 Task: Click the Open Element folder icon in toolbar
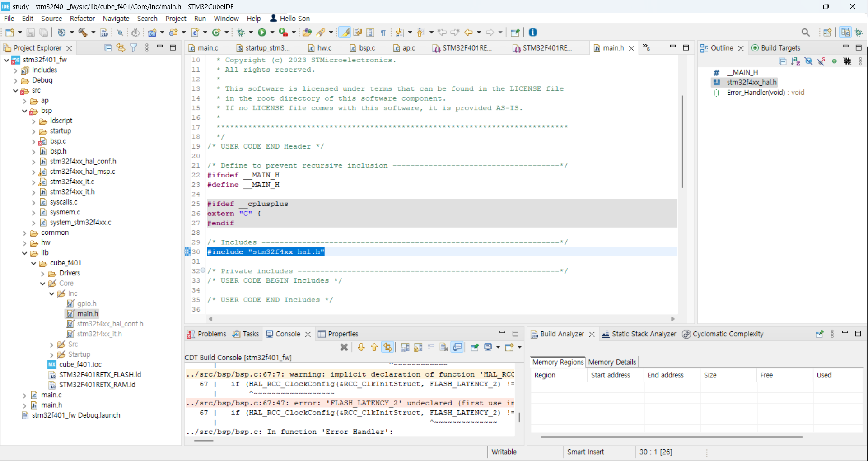click(307, 32)
